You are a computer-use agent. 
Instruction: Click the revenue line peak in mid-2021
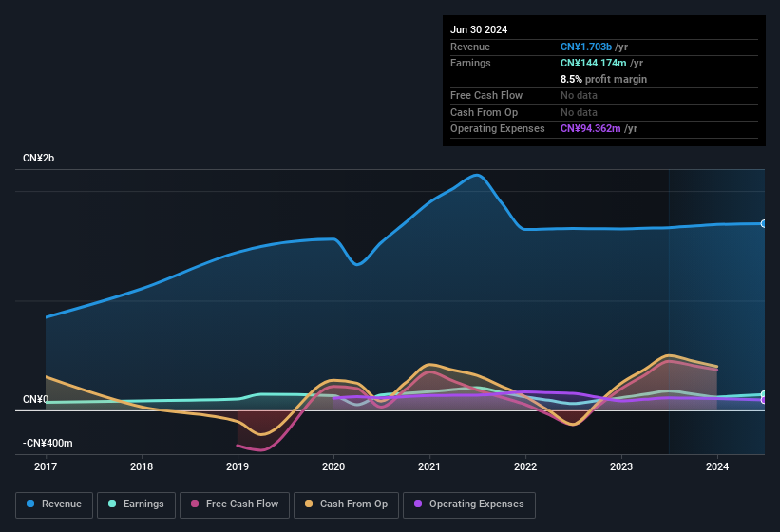(x=477, y=175)
